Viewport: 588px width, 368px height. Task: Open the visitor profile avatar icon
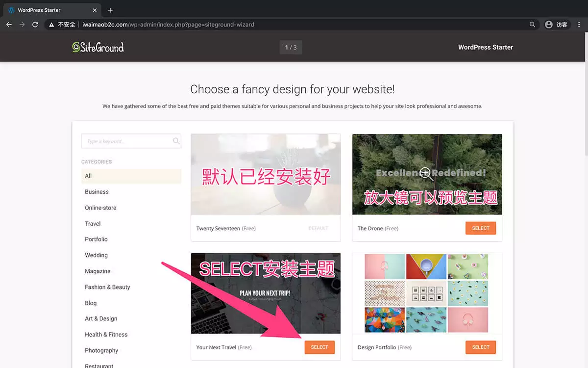[x=549, y=24]
